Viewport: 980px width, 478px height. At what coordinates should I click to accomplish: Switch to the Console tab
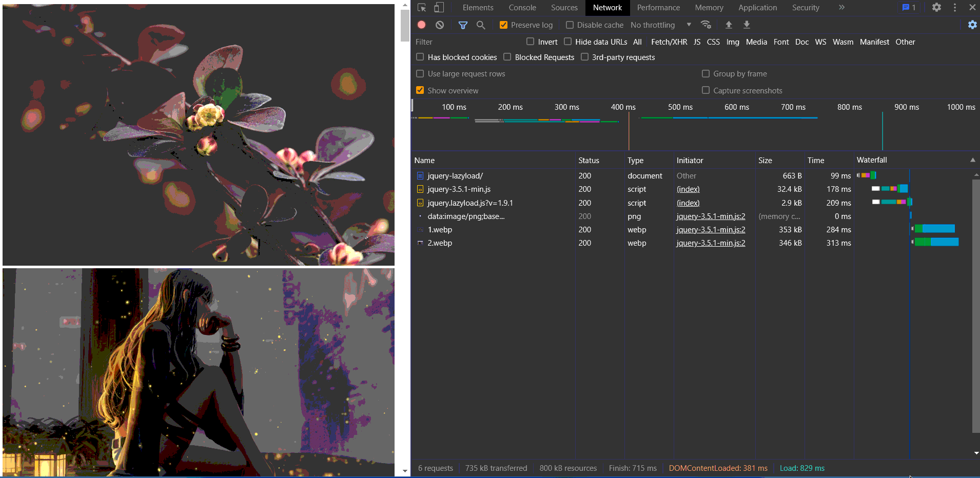(522, 8)
